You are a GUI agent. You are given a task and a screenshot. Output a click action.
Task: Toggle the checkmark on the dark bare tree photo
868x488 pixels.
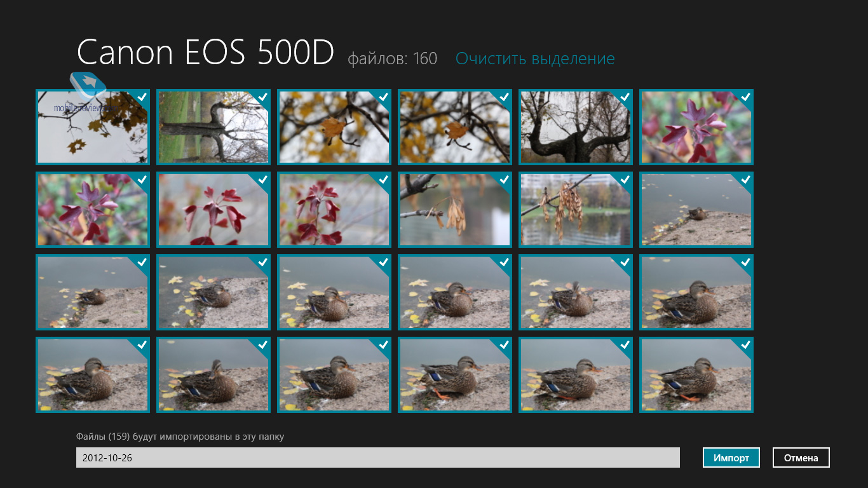coord(625,97)
